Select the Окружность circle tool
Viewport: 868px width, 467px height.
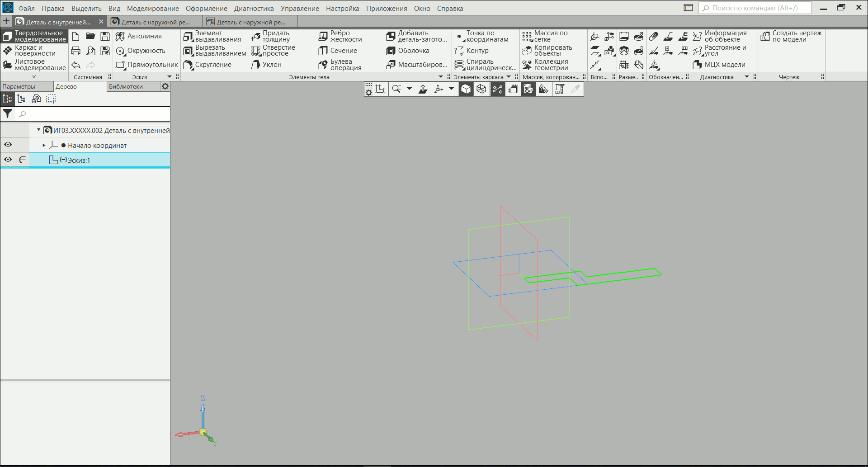[141, 51]
